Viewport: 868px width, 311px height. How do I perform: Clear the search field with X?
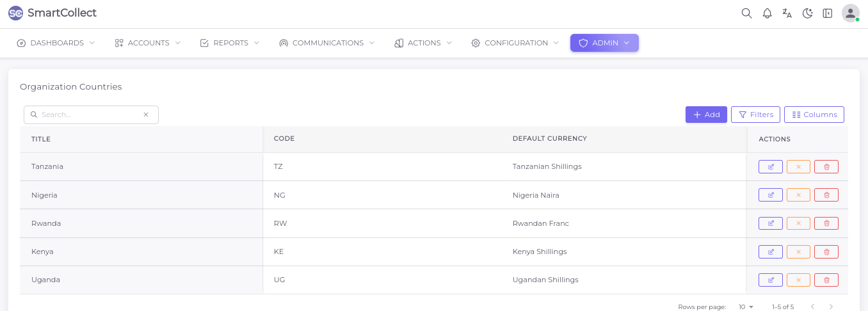[146, 115]
